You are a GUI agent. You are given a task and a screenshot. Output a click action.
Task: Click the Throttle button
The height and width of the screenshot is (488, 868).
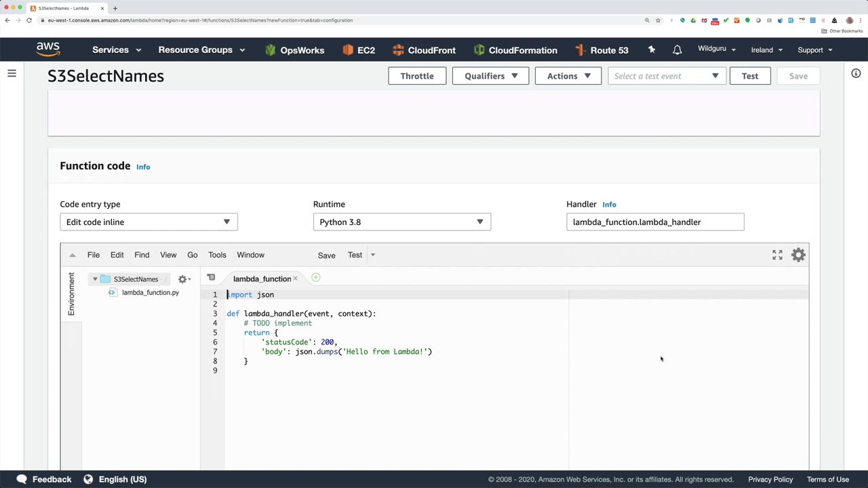416,76
